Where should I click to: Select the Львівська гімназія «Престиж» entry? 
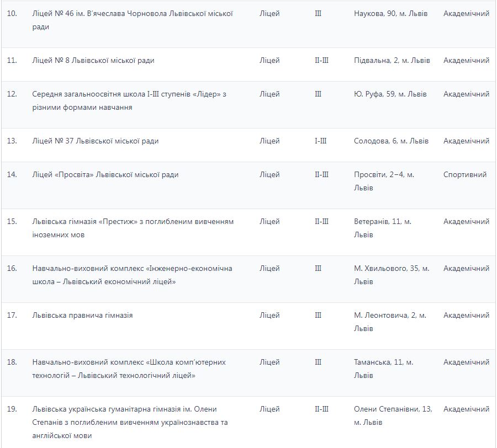(x=133, y=228)
